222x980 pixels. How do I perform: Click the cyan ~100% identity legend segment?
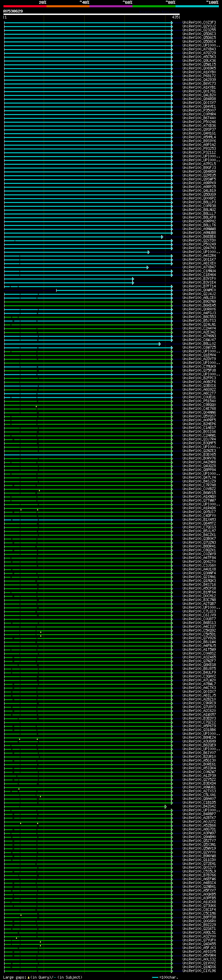(197, 6)
